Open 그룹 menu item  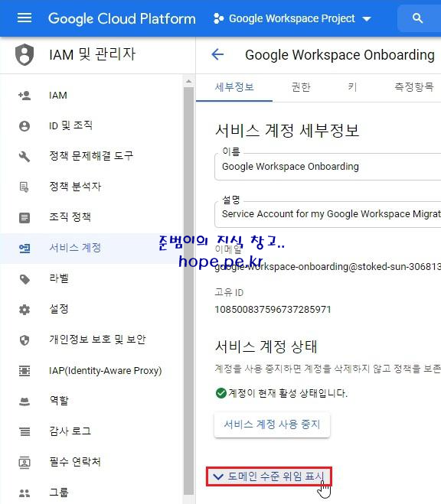[x=92, y=493]
